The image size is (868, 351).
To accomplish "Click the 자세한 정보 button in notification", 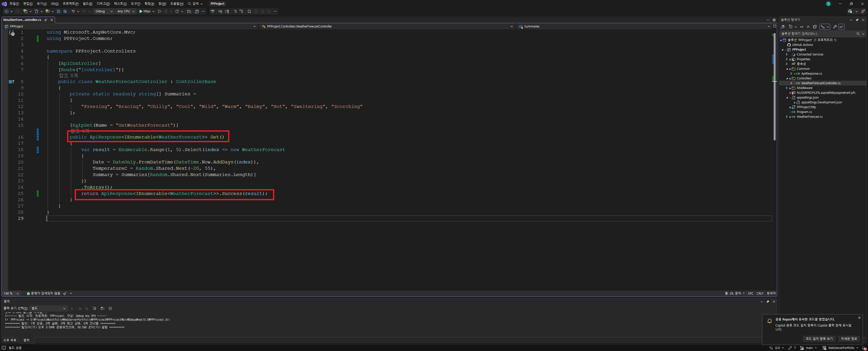I will (849, 339).
